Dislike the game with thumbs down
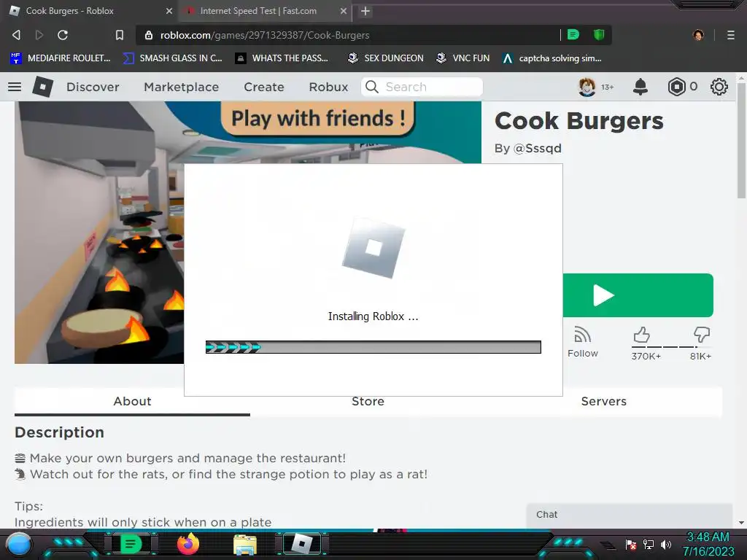Image resolution: width=747 pixels, height=560 pixels. 701,335
